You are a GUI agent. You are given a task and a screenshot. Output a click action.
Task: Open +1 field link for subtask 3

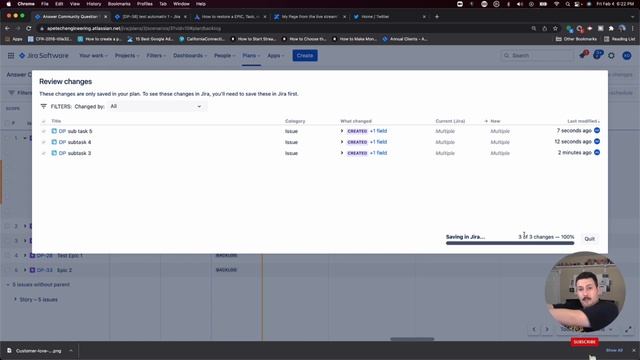click(378, 153)
